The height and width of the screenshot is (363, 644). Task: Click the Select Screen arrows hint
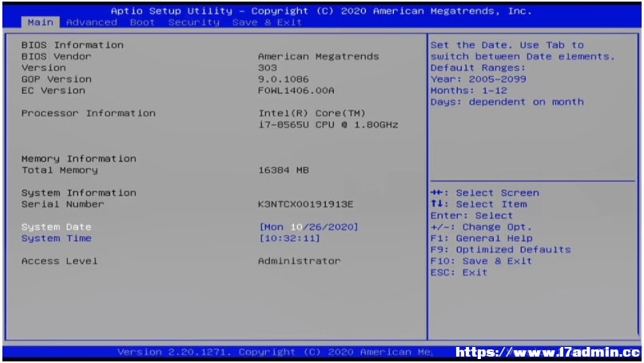tap(485, 193)
